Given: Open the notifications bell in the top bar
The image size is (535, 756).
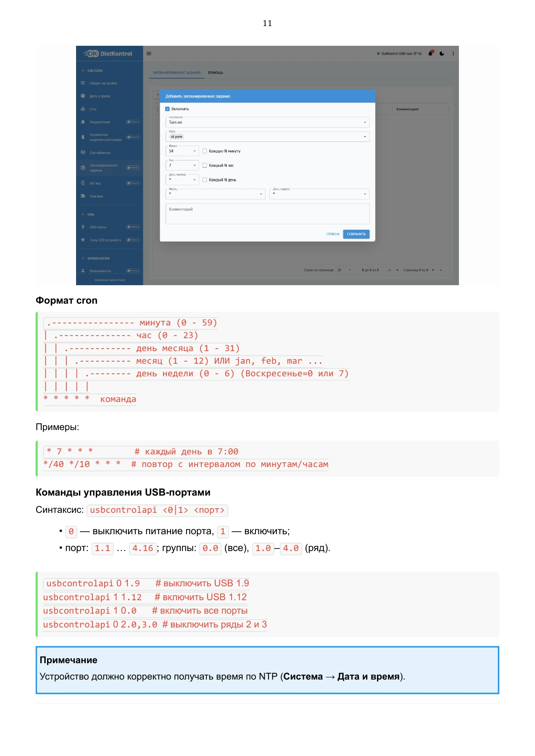Looking at the screenshot, I should click(x=430, y=53).
